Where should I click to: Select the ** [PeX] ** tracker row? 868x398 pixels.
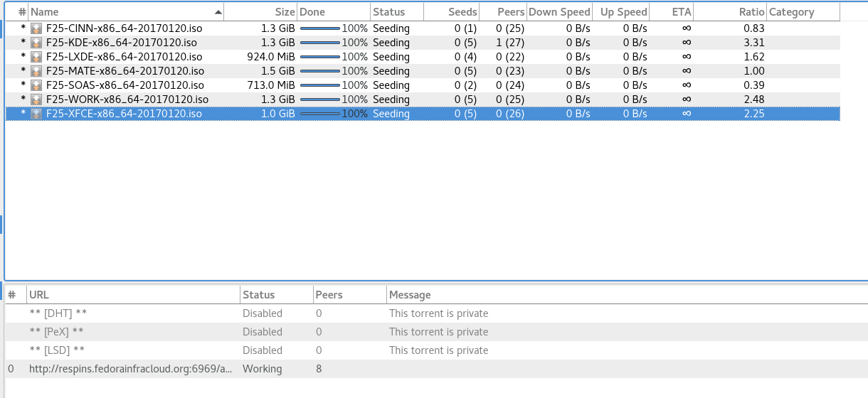(436, 332)
